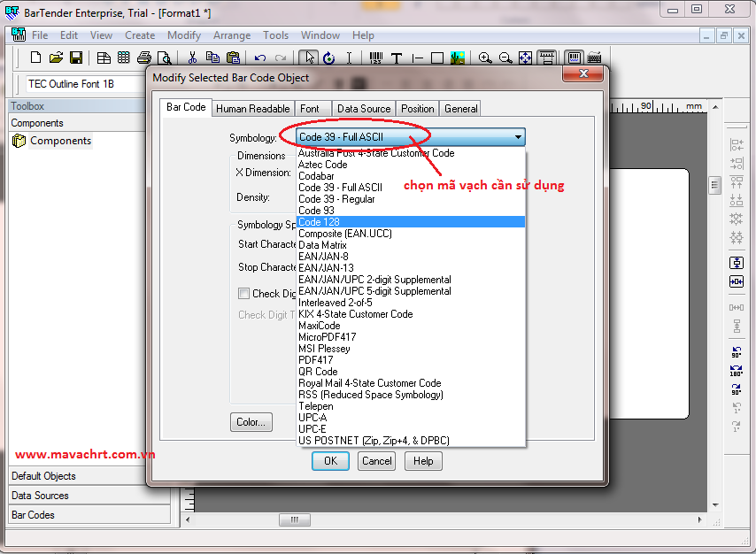Choose UPC-A from the symbology list

pos(411,417)
